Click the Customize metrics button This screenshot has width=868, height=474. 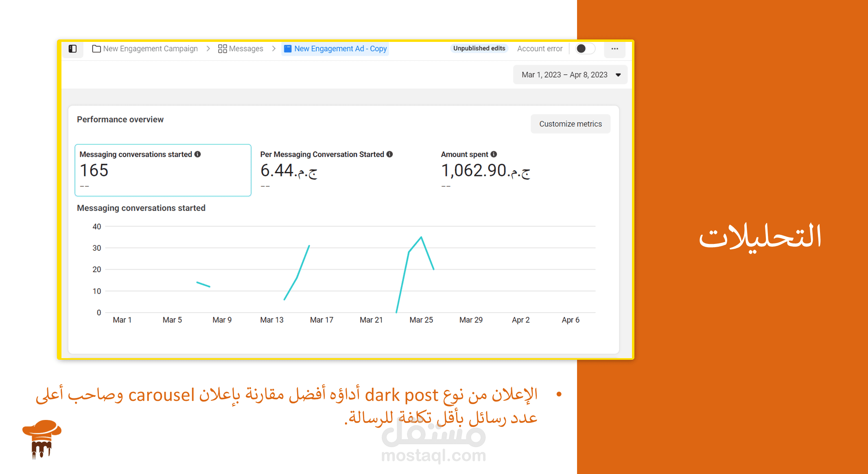pos(570,124)
